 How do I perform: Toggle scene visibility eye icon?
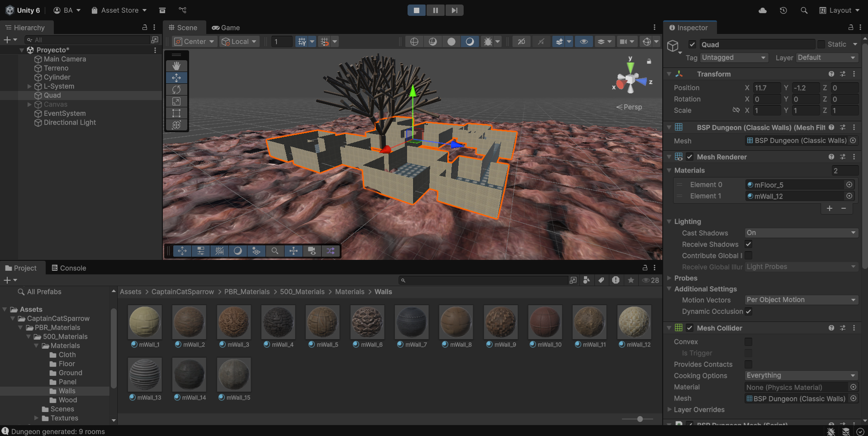point(584,42)
